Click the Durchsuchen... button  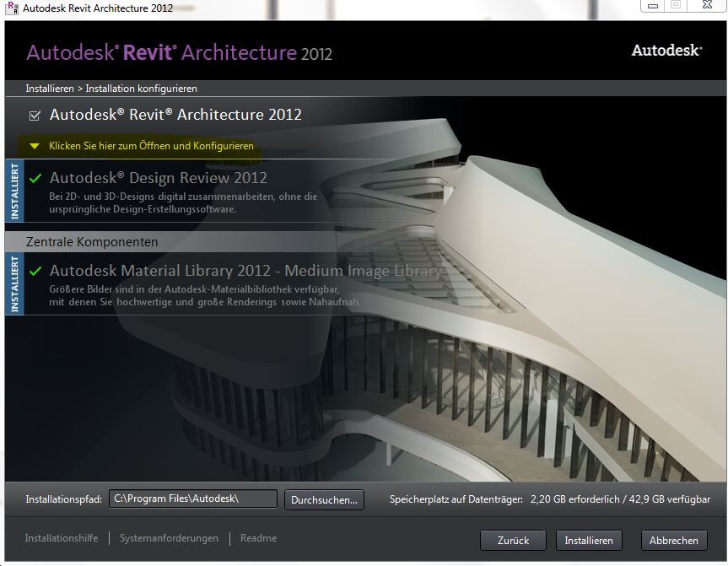tap(324, 500)
